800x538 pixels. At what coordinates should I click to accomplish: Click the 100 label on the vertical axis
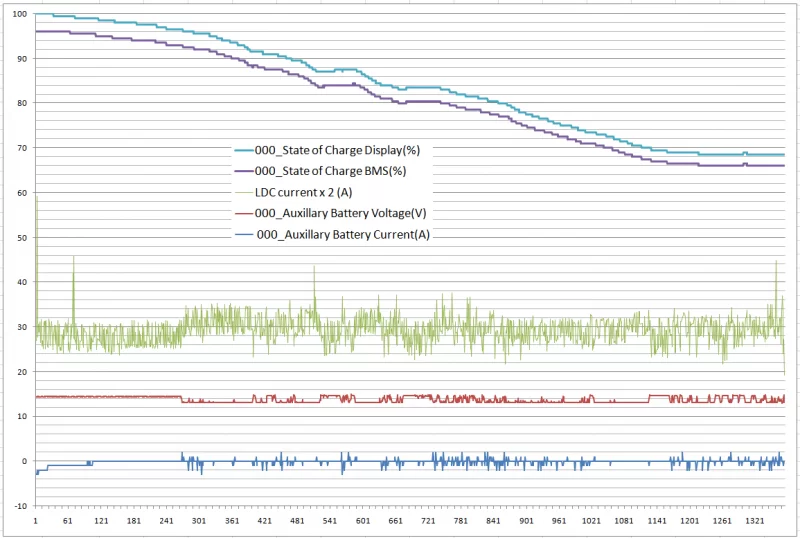[20, 14]
